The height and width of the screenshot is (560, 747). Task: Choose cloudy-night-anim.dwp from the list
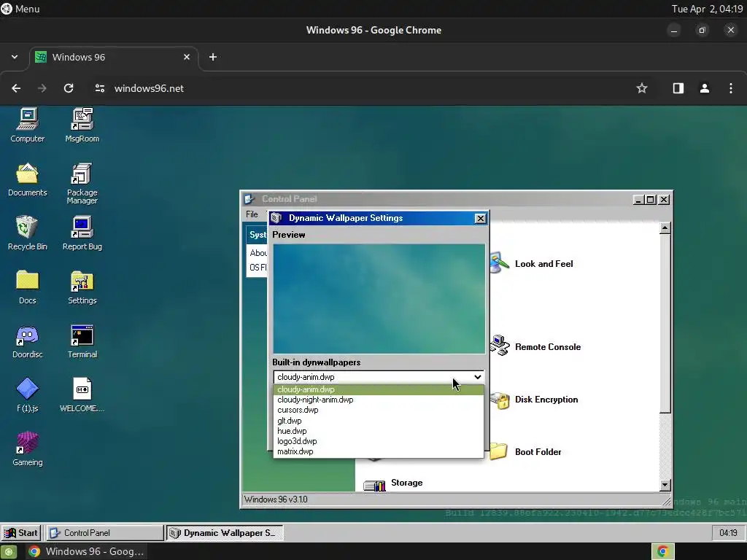[379, 400]
